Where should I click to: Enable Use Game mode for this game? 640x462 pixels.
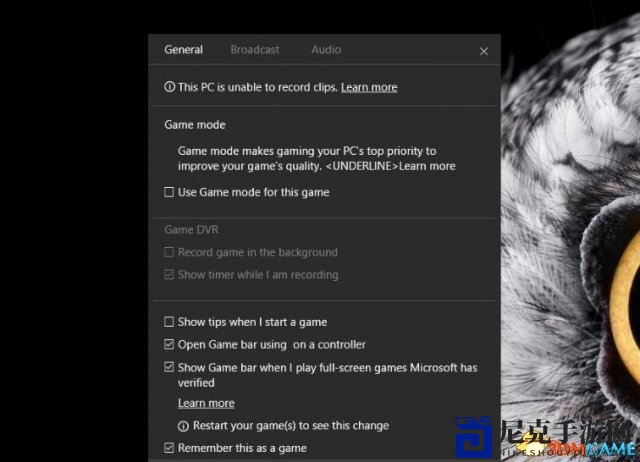point(169,192)
